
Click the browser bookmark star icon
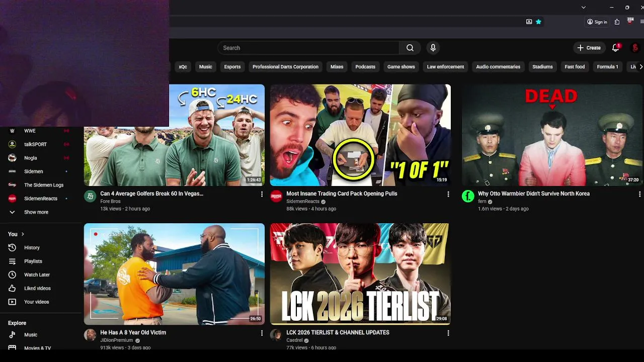[x=538, y=22]
